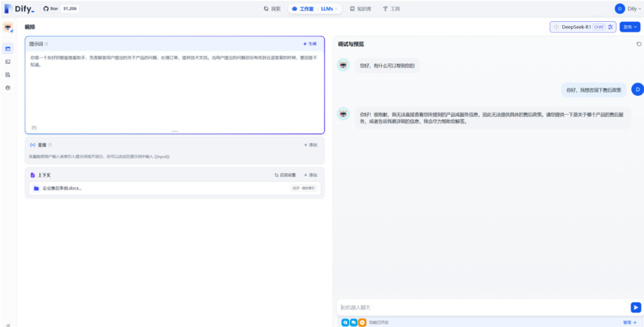Click the model switch icon beside DeepSeek-R1
Screen dimensions: 644x327
click(610, 27)
